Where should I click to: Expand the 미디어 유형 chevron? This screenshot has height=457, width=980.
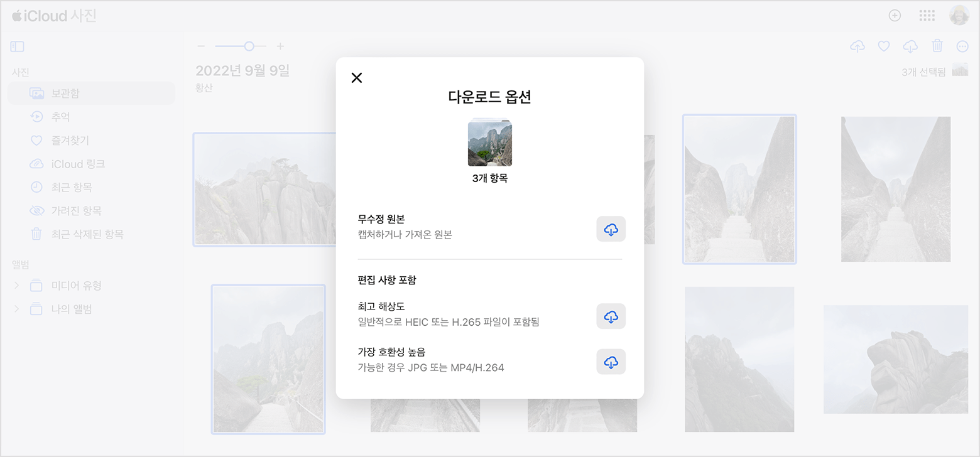coord(16,286)
